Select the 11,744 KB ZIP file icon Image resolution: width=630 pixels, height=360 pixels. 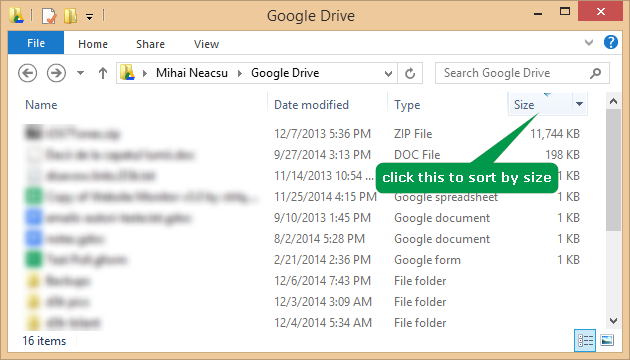[x=34, y=133]
